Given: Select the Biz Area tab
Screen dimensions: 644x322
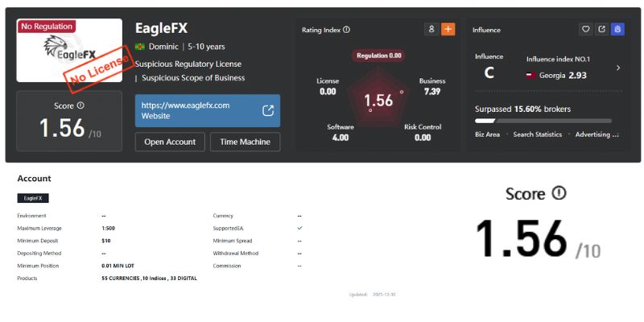Looking at the screenshot, I should 488,134.
